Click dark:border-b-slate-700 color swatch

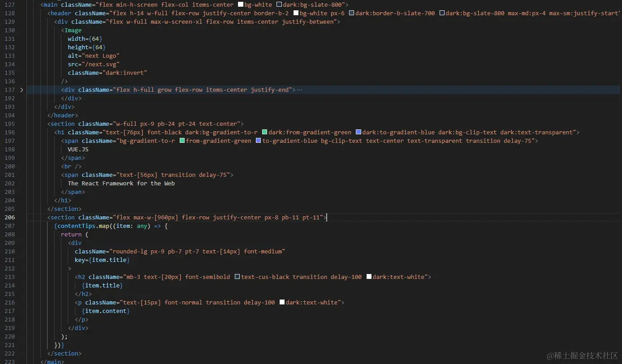(x=351, y=13)
